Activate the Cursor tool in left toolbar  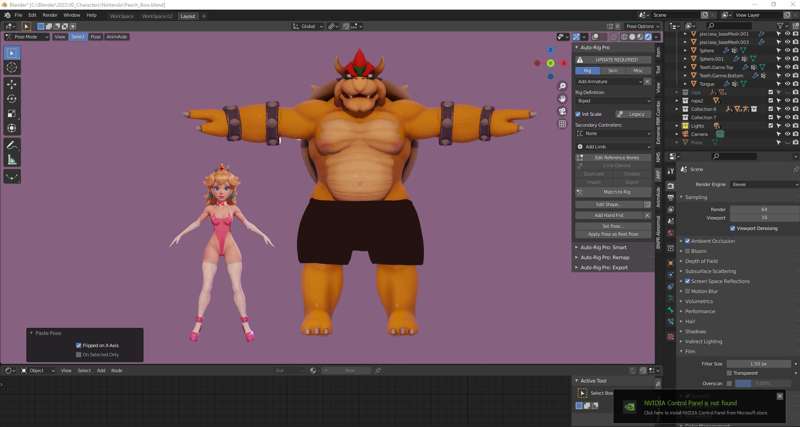12,67
